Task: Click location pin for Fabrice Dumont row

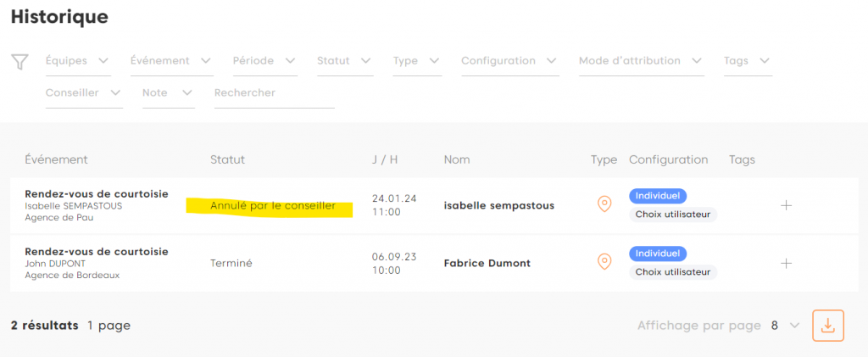Action: pyautogui.click(x=604, y=262)
